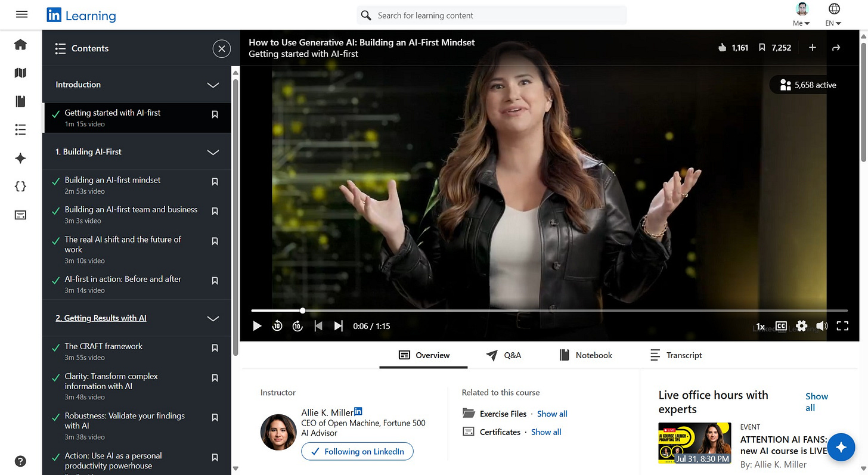Screen dimensions: 868x475
Task: Skip to next video
Action: [339, 326]
